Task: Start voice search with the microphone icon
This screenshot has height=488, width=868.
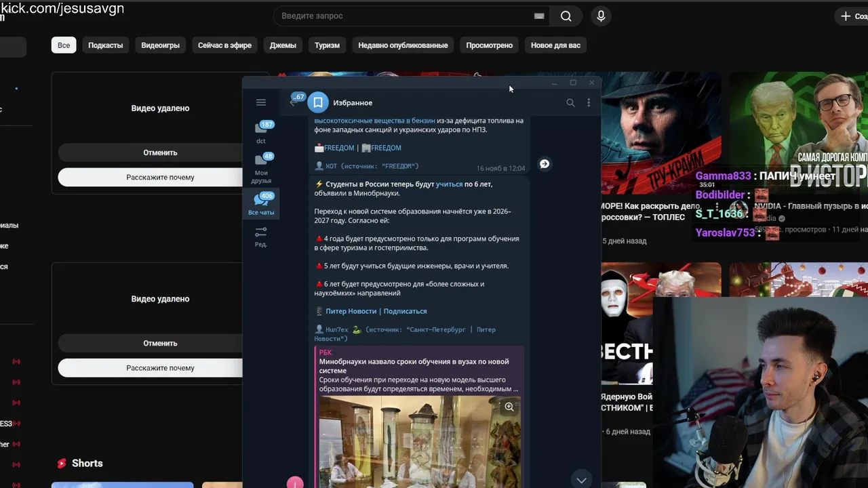Action: click(601, 16)
